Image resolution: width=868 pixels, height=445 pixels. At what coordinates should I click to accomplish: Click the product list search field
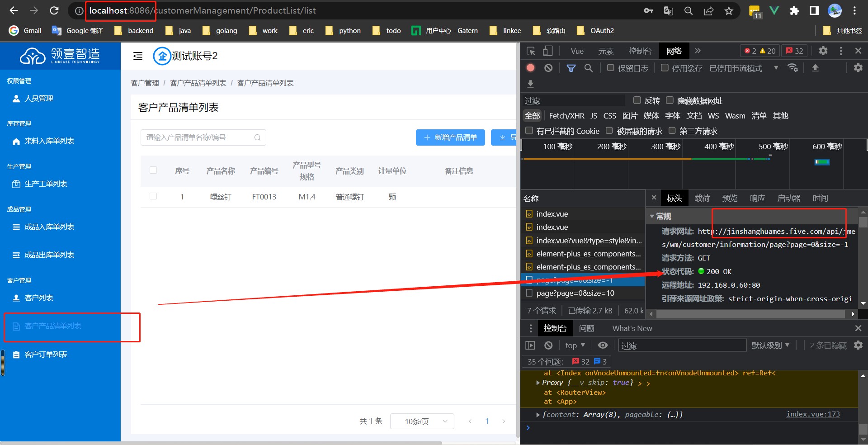(x=199, y=137)
